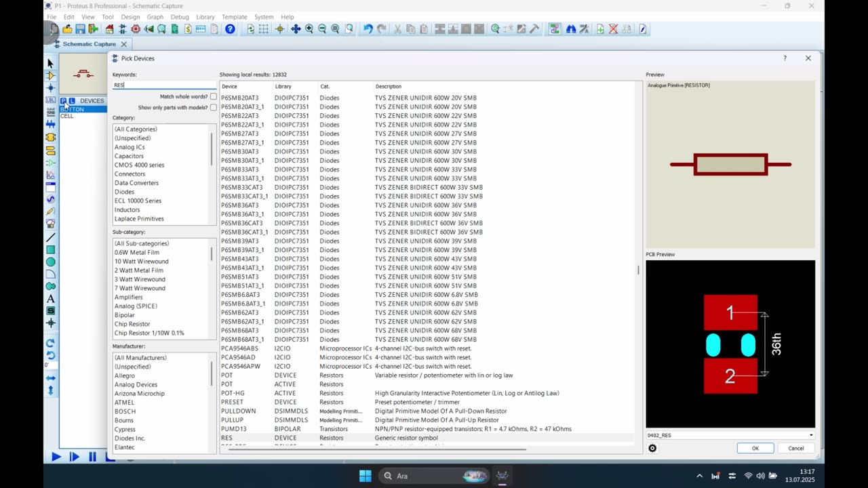Click the schematic symbol preview
Screen dimensions: 868x488
(730, 164)
